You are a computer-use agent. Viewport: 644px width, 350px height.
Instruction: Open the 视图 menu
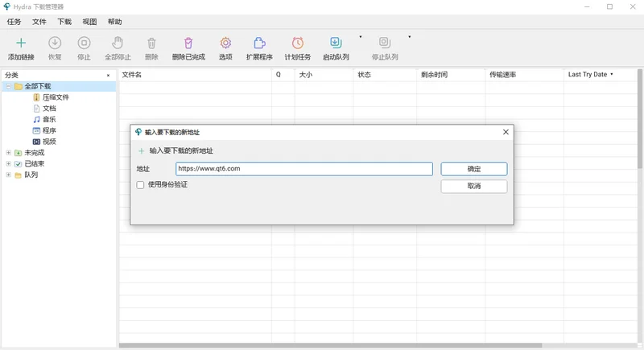pos(89,22)
